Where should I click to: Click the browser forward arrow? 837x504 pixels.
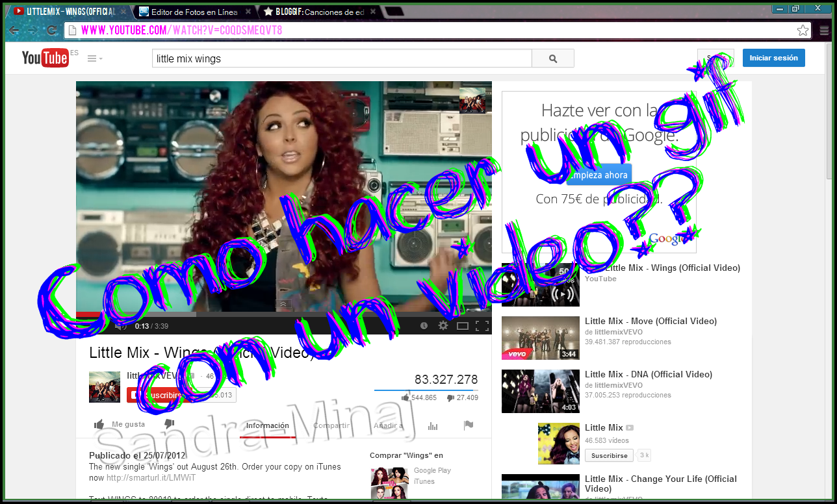click(x=33, y=31)
